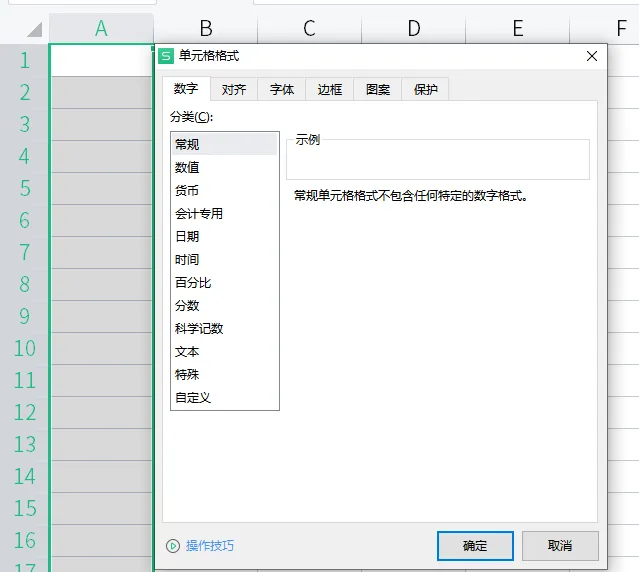The height and width of the screenshot is (572, 639).
Task: Select row 8 header
Action: (x=24, y=284)
